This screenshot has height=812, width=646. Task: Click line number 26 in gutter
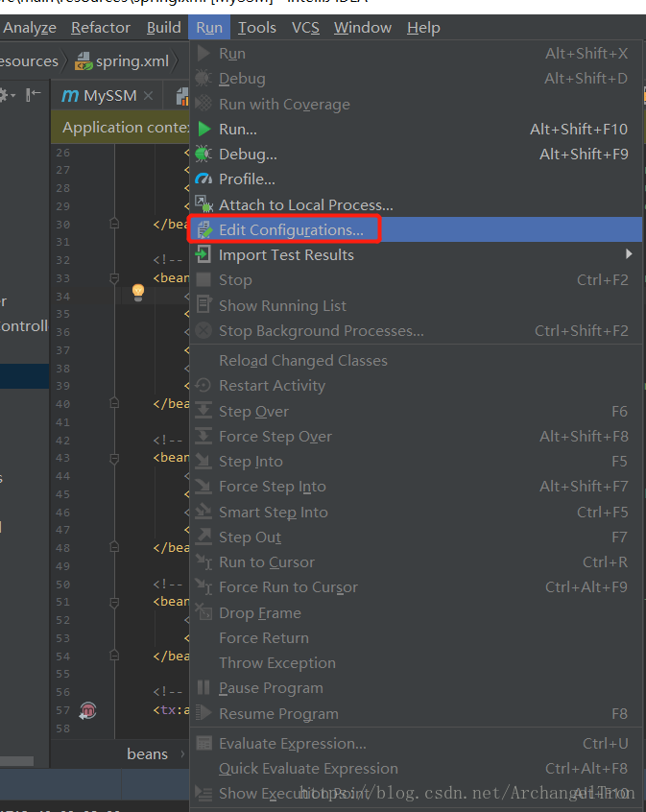click(x=62, y=153)
